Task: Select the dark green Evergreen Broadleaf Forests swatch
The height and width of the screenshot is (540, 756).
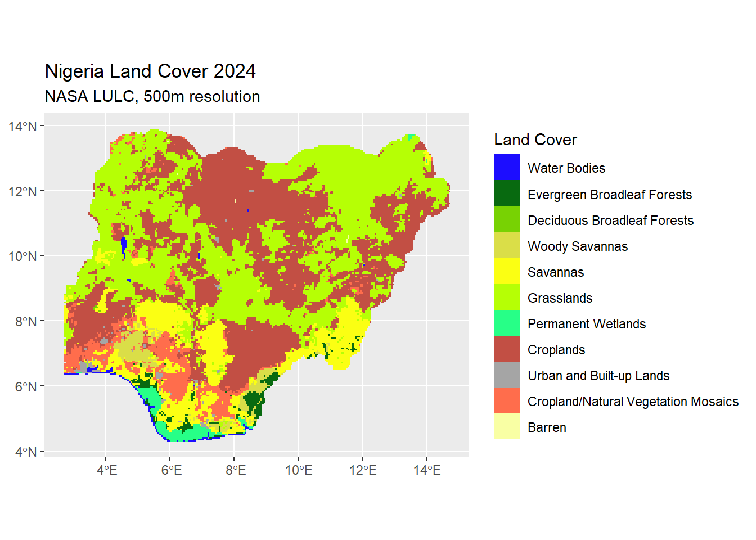Action: coord(506,193)
